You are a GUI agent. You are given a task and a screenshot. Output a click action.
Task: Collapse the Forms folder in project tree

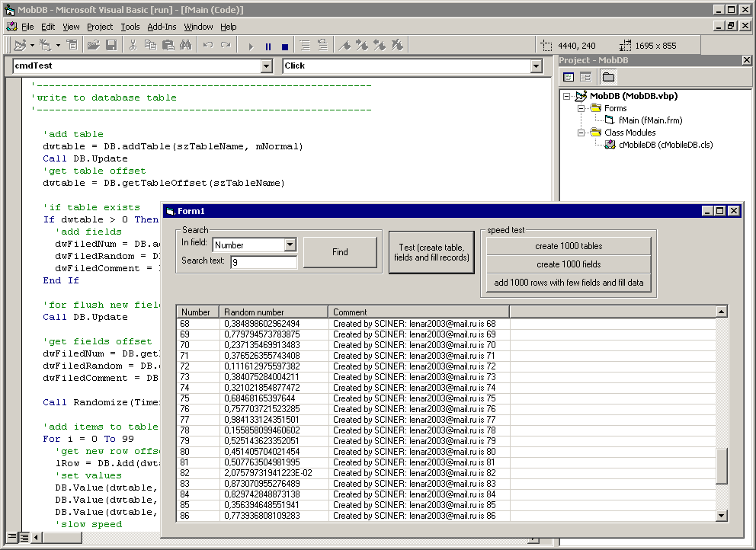[581, 108]
